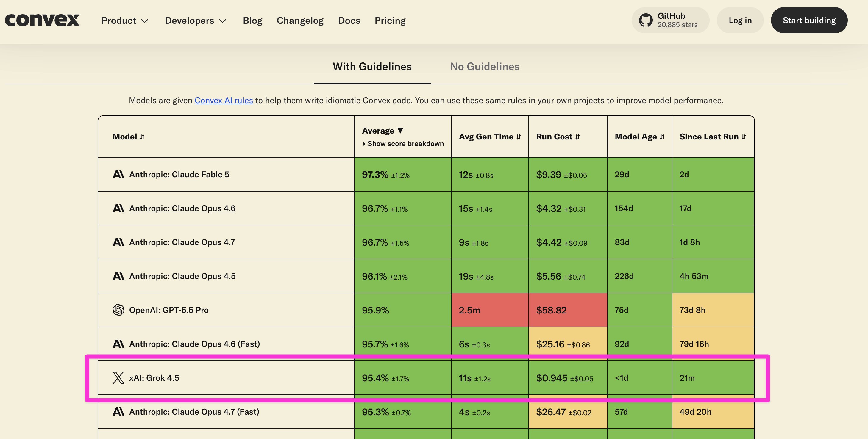
Task: Click the 1d 8h since last run cell
Action: click(713, 242)
